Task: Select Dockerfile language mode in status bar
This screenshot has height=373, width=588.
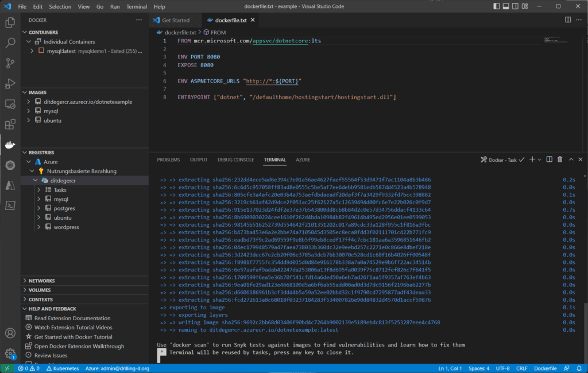Action: click(x=545, y=368)
